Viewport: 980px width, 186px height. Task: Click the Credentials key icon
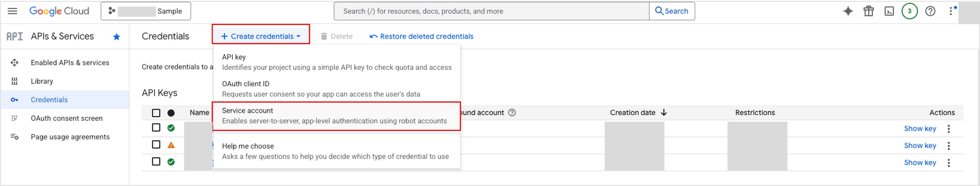(14, 100)
